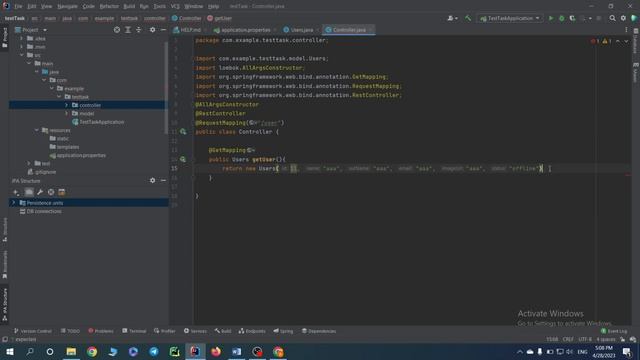Open the Terminal tool window
Screen dimensions: 640x360
pyautogui.click(x=134, y=331)
